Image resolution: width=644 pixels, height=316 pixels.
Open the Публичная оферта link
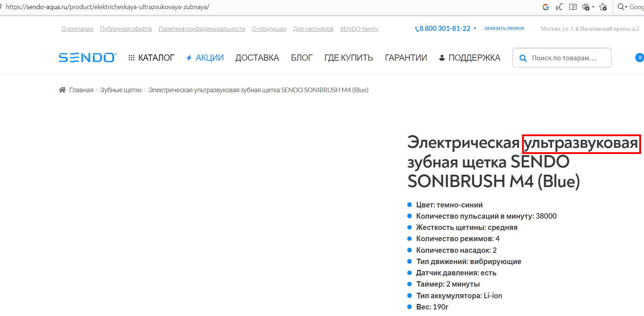click(126, 29)
